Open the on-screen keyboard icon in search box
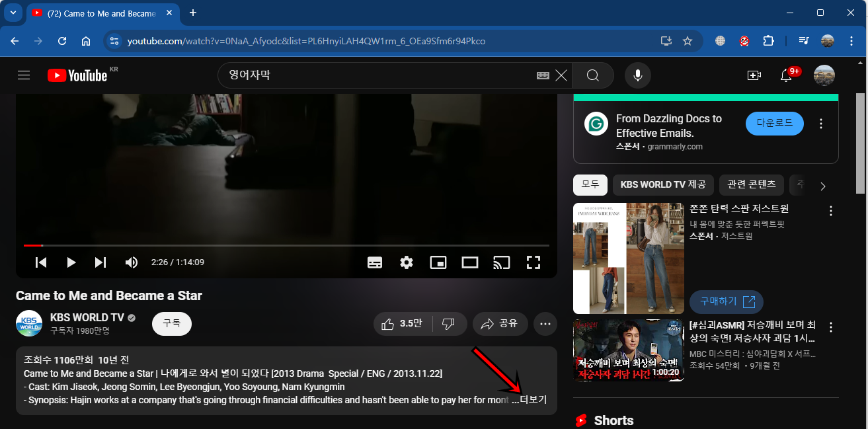 coord(543,75)
